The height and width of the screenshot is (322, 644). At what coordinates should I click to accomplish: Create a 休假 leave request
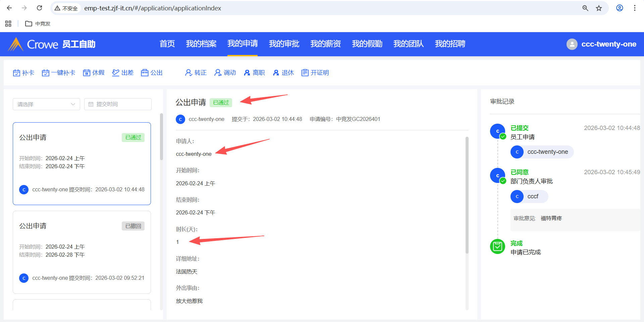click(94, 73)
